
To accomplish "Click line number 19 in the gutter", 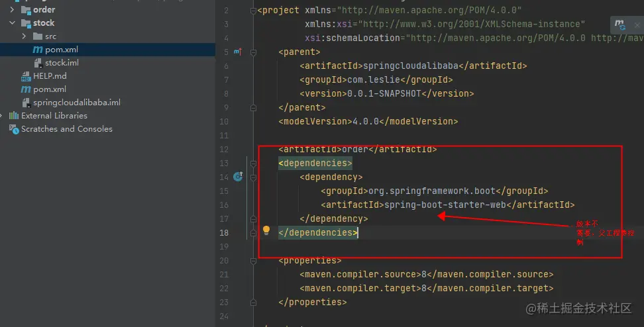I will coord(224,247).
